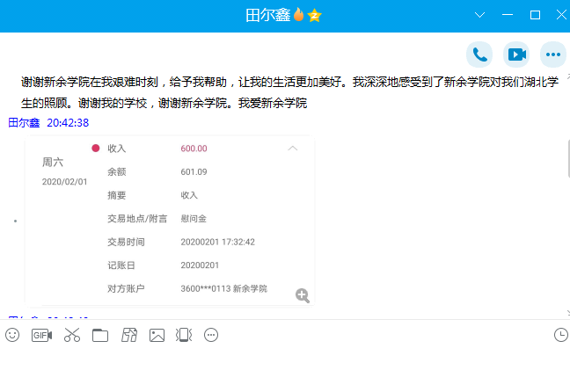Start a video call with the camera icon

pyautogui.click(x=516, y=54)
